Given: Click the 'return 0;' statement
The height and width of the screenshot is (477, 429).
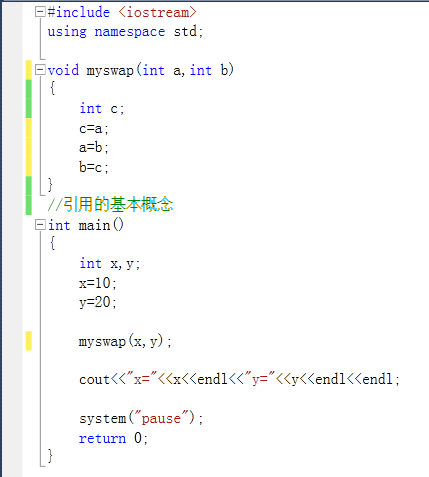Looking at the screenshot, I should pyautogui.click(x=113, y=438).
